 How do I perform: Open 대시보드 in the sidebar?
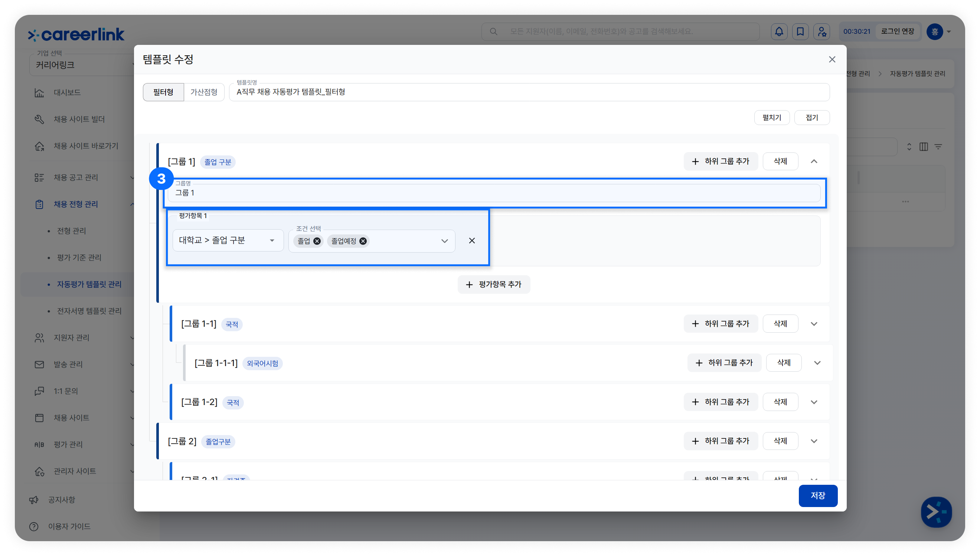(x=67, y=93)
